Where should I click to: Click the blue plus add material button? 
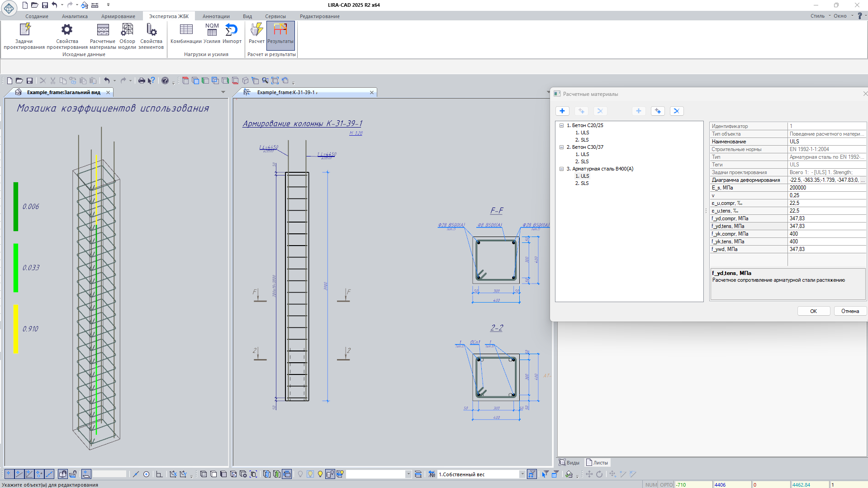562,111
